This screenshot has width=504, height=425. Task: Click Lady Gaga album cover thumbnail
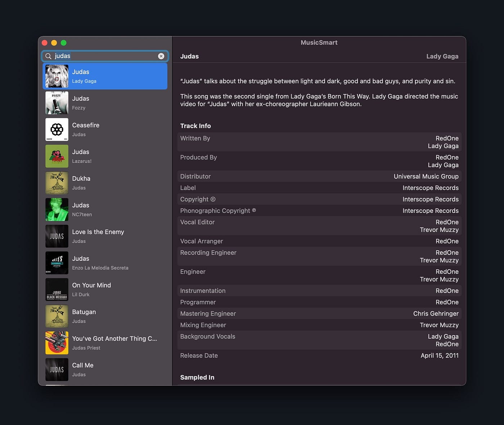pyautogui.click(x=57, y=76)
